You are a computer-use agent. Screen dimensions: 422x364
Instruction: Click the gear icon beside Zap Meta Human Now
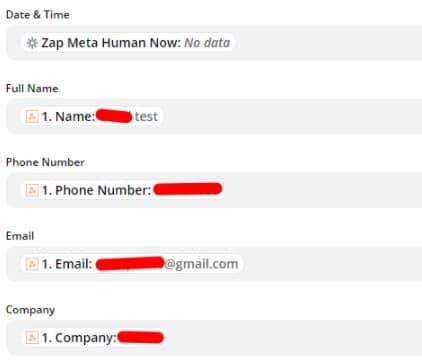[x=32, y=43]
